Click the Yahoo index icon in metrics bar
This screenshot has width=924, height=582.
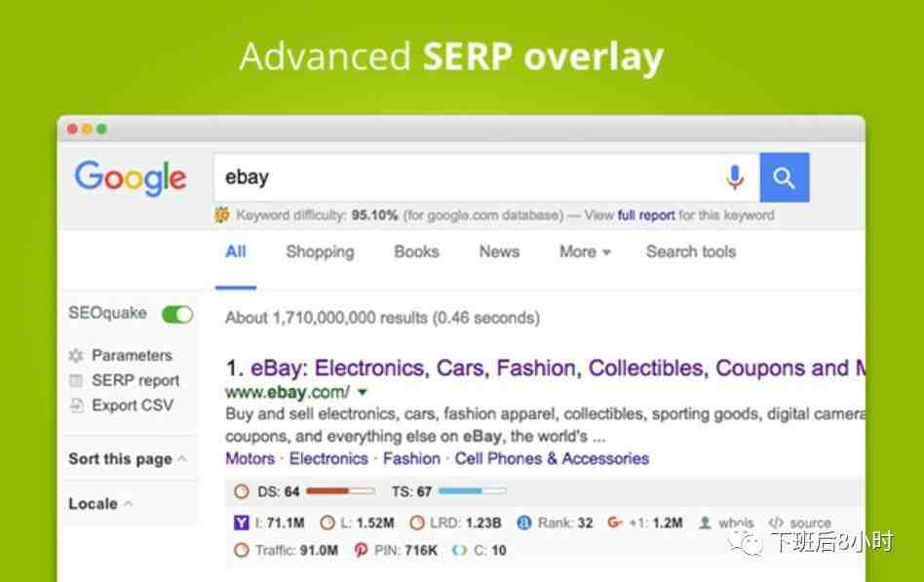pyautogui.click(x=242, y=523)
